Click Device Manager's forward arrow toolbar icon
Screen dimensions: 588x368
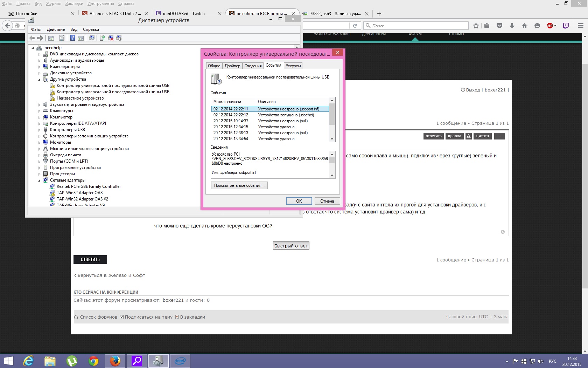coord(40,38)
